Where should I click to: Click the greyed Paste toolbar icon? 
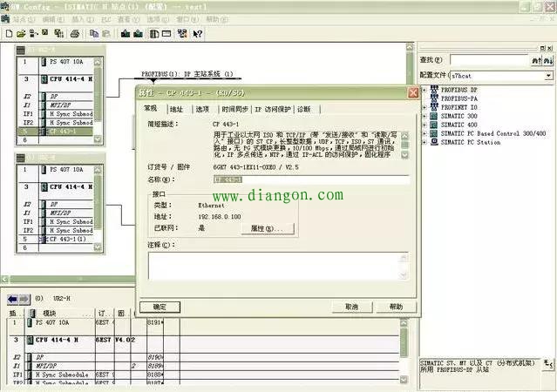point(105,34)
